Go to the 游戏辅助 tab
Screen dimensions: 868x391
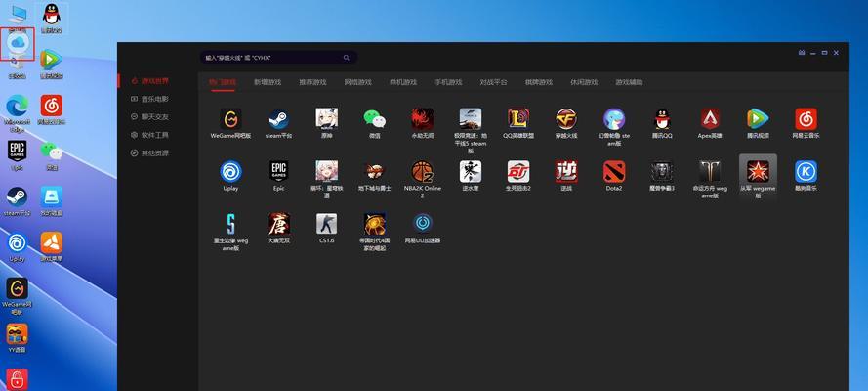tap(630, 82)
